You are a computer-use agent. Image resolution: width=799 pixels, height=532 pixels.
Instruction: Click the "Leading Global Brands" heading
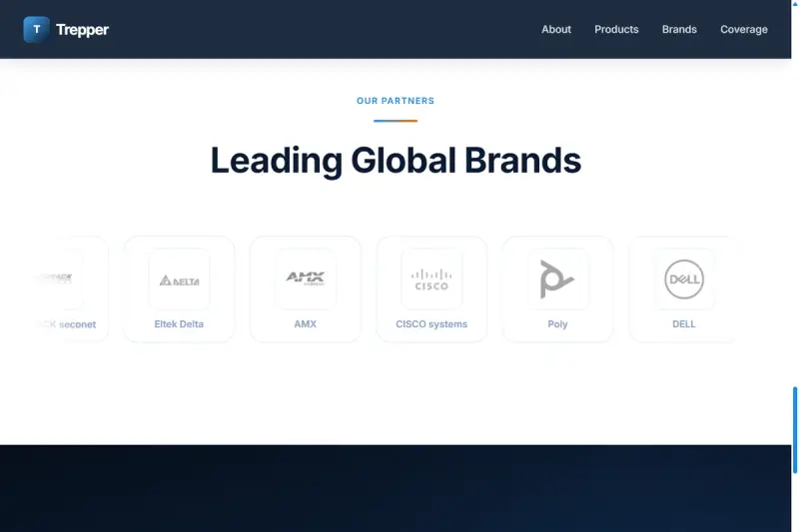(x=396, y=161)
